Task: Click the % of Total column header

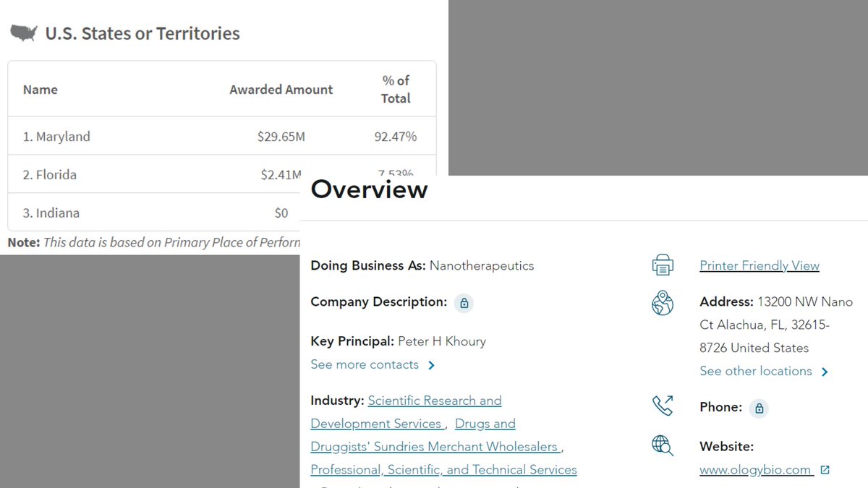Action: pos(396,90)
